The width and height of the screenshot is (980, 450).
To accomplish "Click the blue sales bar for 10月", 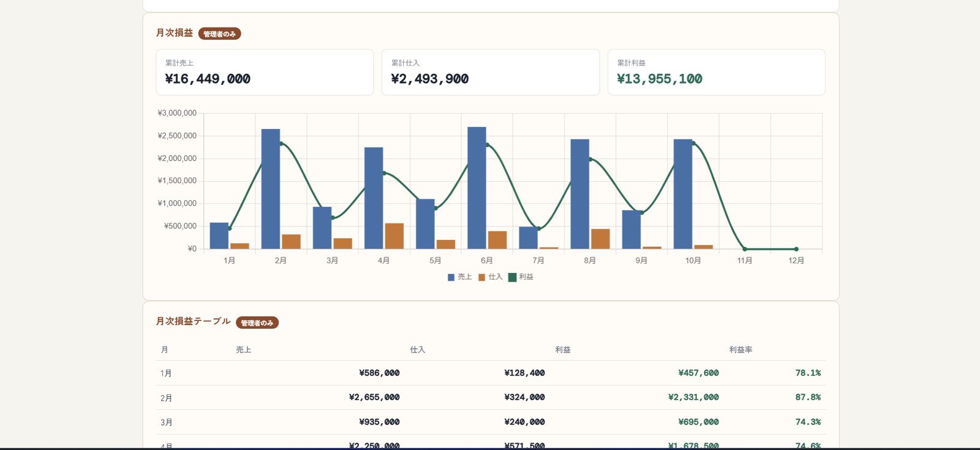I will pos(683,194).
